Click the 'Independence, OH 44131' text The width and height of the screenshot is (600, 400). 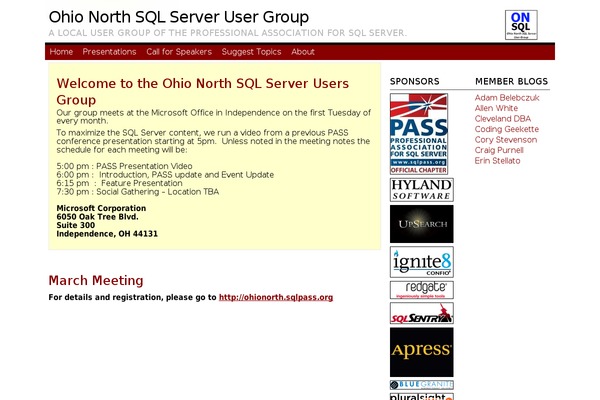107,233
